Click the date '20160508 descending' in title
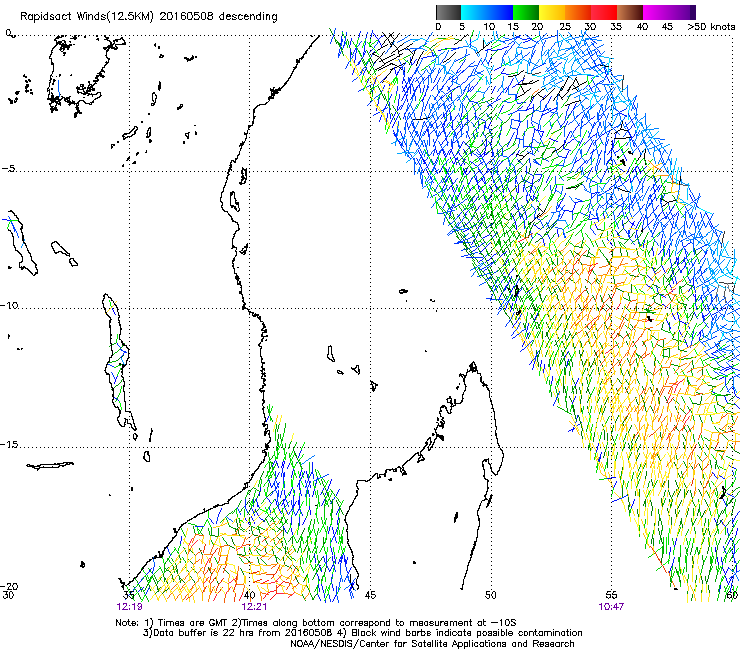The image size is (740, 650). point(218,17)
